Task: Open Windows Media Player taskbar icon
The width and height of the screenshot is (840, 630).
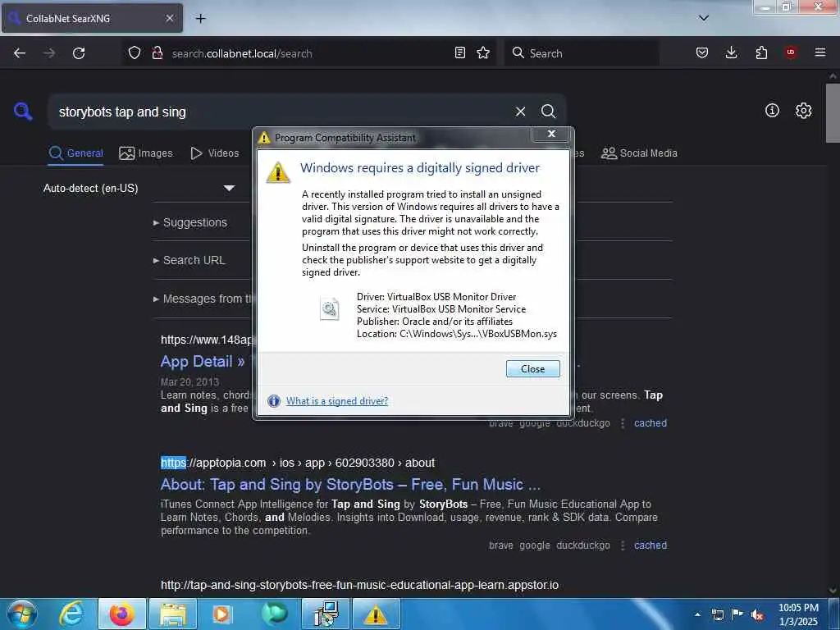Action: (x=222, y=614)
